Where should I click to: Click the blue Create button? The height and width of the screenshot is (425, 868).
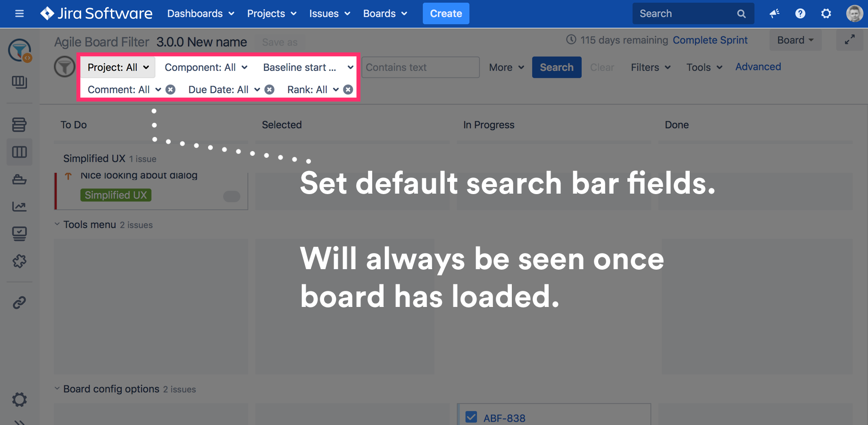[x=446, y=14]
